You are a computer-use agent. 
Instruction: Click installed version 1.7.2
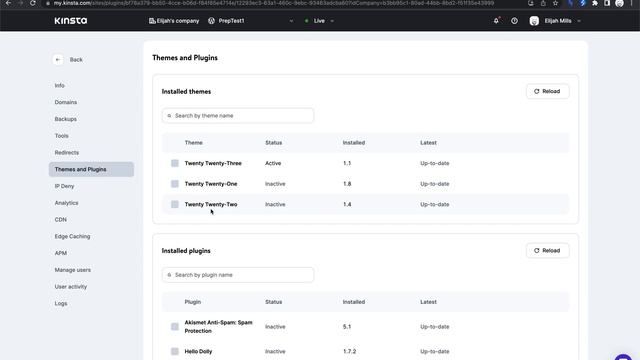[349, 351]
